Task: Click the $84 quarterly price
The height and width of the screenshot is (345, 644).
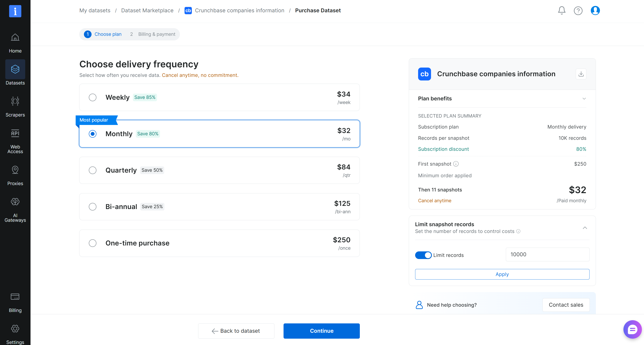Action: [344, 167]
